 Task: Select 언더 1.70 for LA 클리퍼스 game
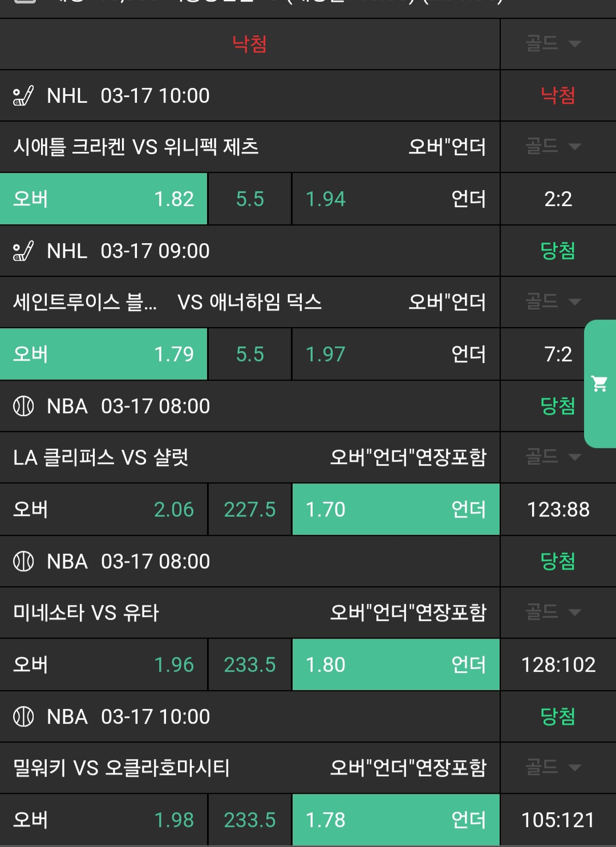396,510
